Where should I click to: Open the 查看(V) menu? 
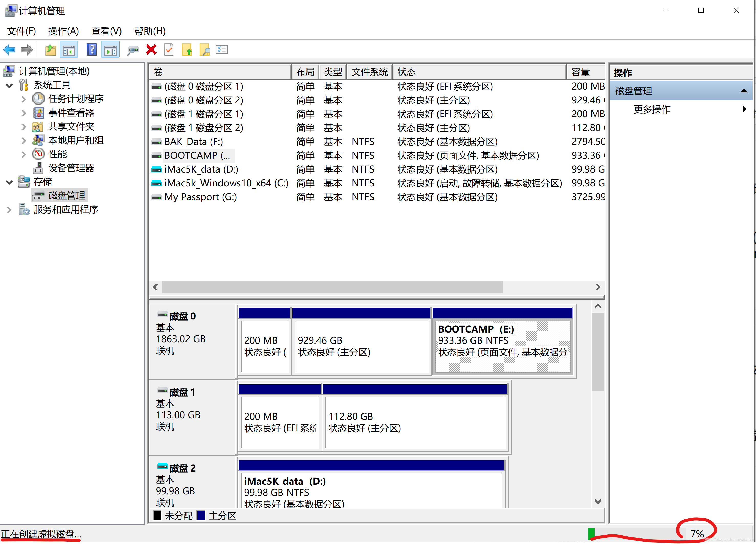pyautogui.click(x=106, y=31)
